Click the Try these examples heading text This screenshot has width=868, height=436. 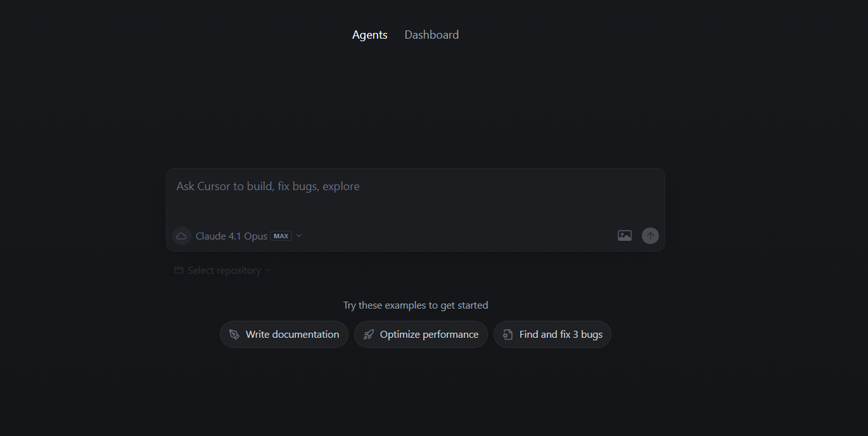pos(416,305)
